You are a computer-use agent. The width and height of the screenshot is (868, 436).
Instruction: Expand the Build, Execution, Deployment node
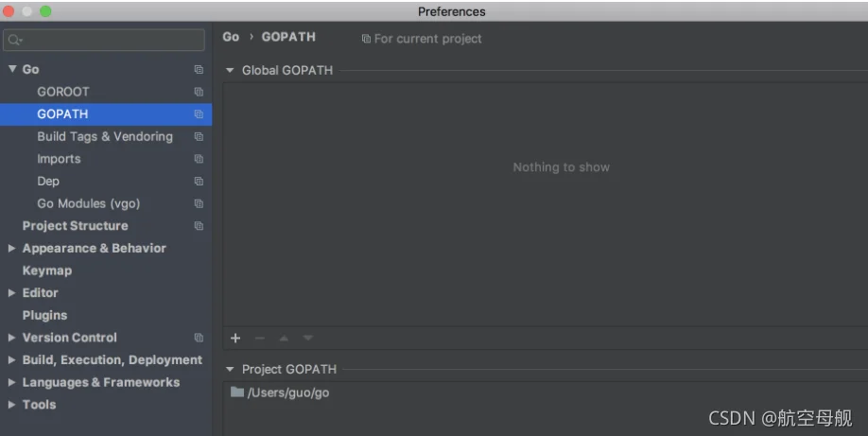click(x=11, y=360)
